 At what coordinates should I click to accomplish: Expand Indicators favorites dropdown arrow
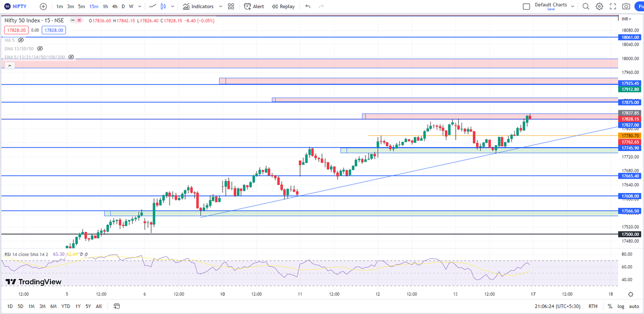tap(220, 6)
